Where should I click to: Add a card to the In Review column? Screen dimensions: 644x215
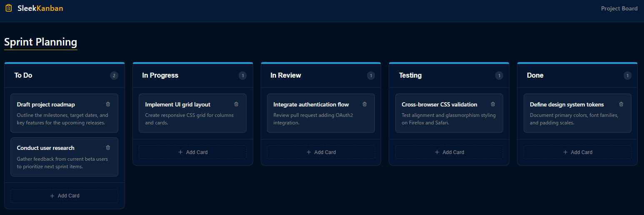click(321, 152)
